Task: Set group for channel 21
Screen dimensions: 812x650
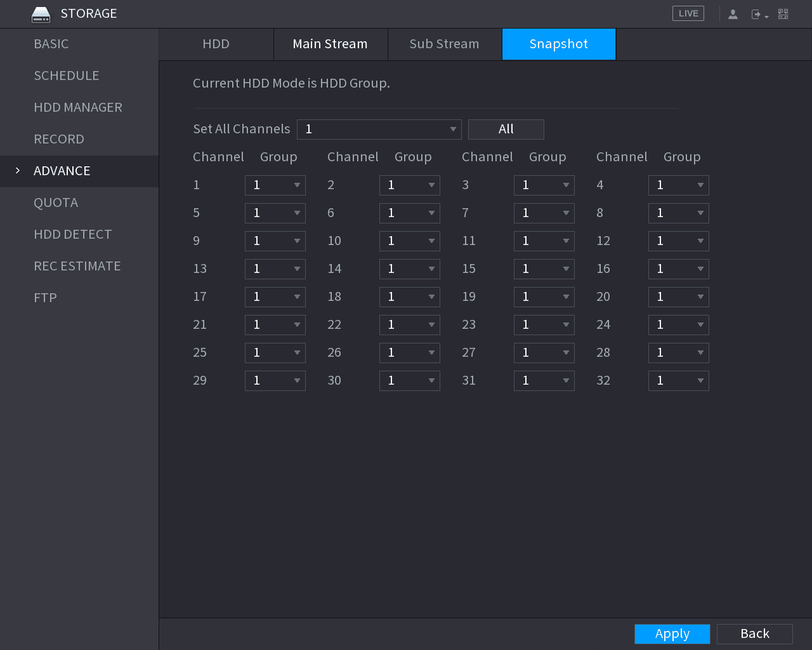Action: point(275,324)
